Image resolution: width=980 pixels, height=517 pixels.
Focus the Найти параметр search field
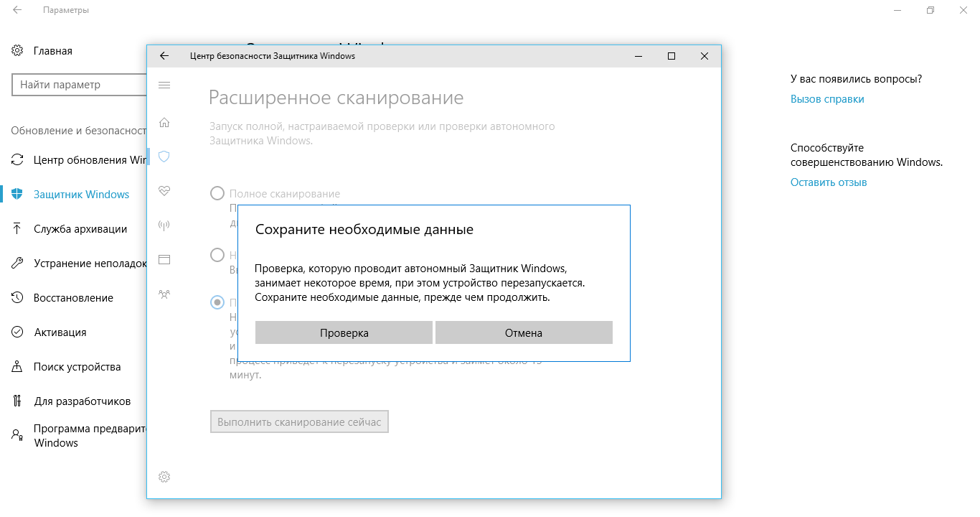click(80, 85)
